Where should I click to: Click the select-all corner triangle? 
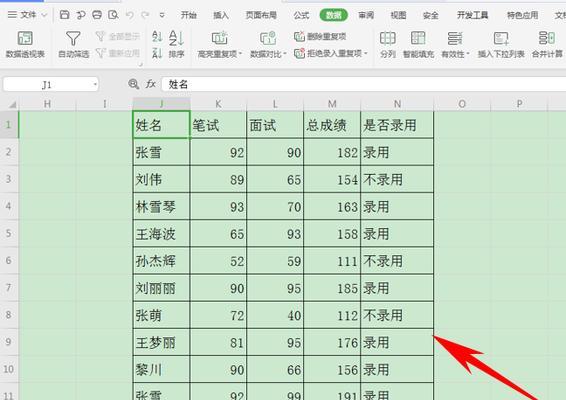[x=12, y=105]
